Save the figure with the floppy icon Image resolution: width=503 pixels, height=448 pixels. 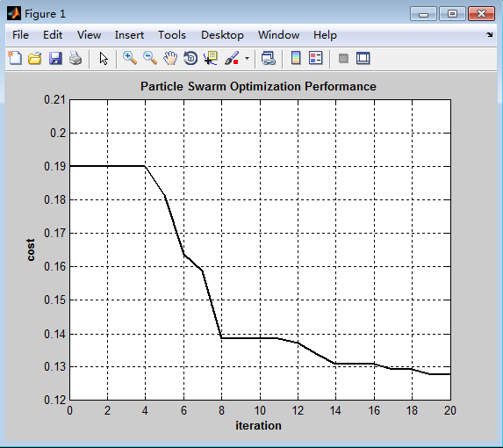55,58
